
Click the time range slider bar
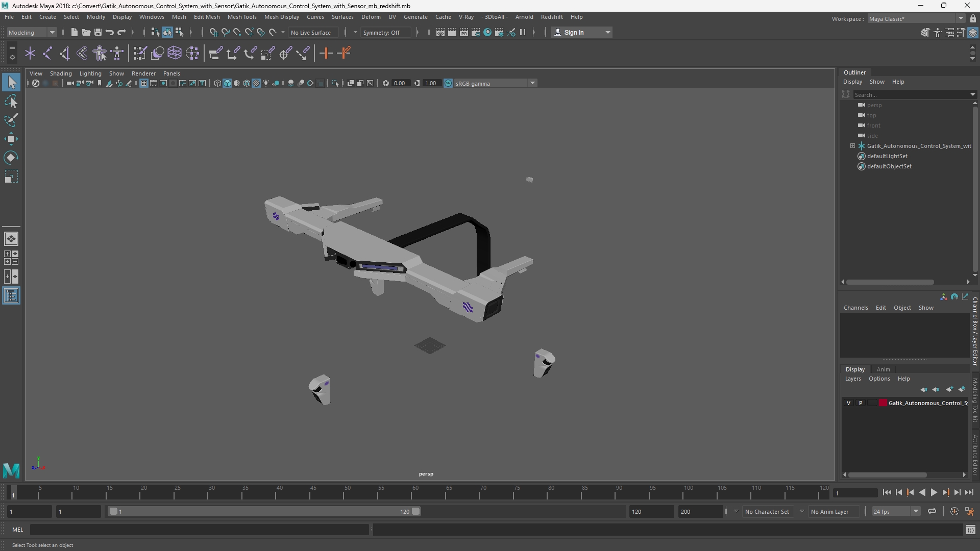click(x=264, y=511)
